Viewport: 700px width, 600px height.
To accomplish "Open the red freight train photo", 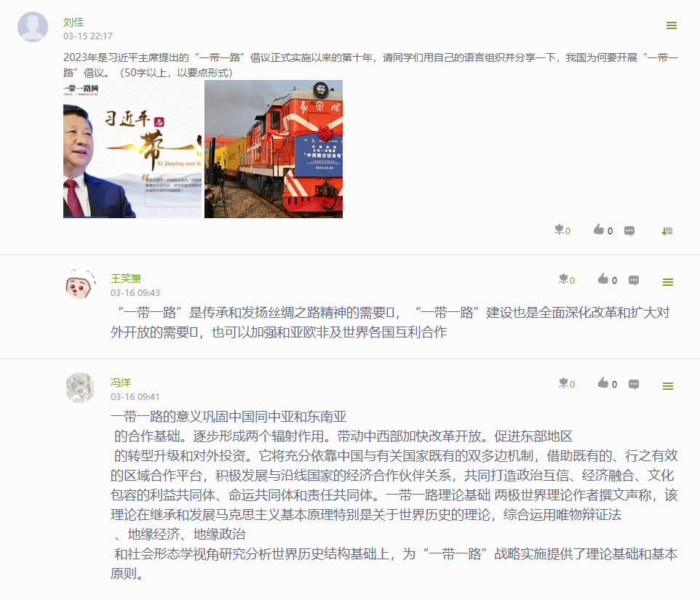I will pyautogui.click(x=274, y=149).
